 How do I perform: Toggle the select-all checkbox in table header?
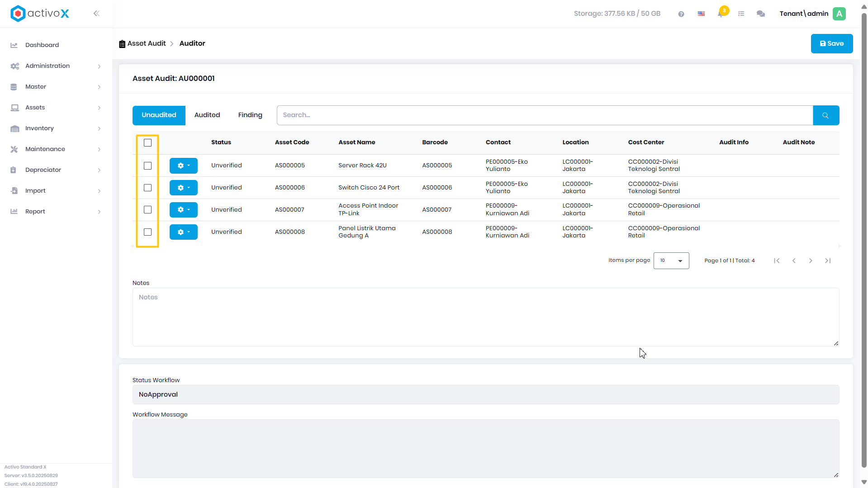coord(147,143)
